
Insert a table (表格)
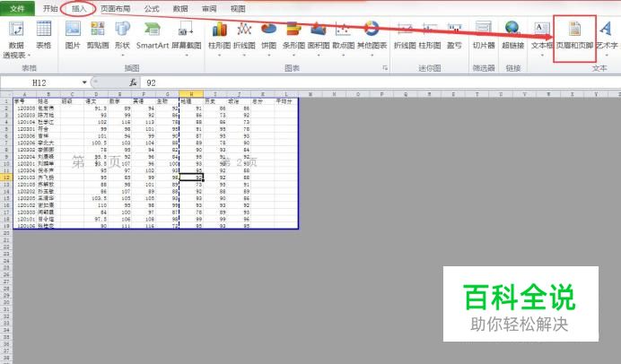click(44, 36)
